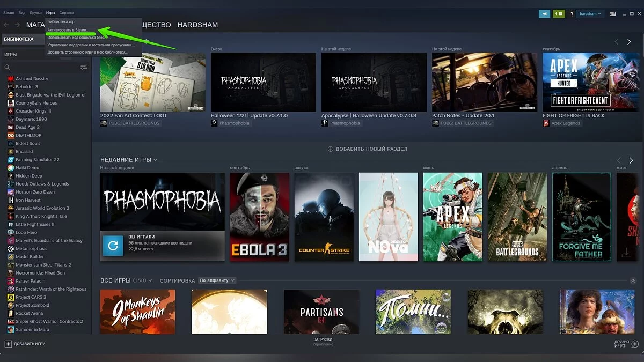
Task: Open the Справка menu in the menu bar
Action: point(67,12)
